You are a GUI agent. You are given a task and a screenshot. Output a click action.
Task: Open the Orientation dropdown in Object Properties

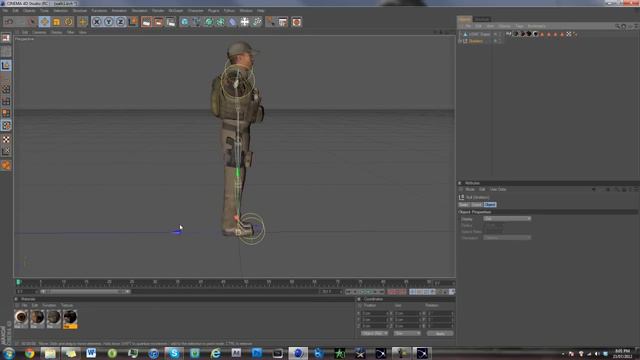[x=507, y=238]
